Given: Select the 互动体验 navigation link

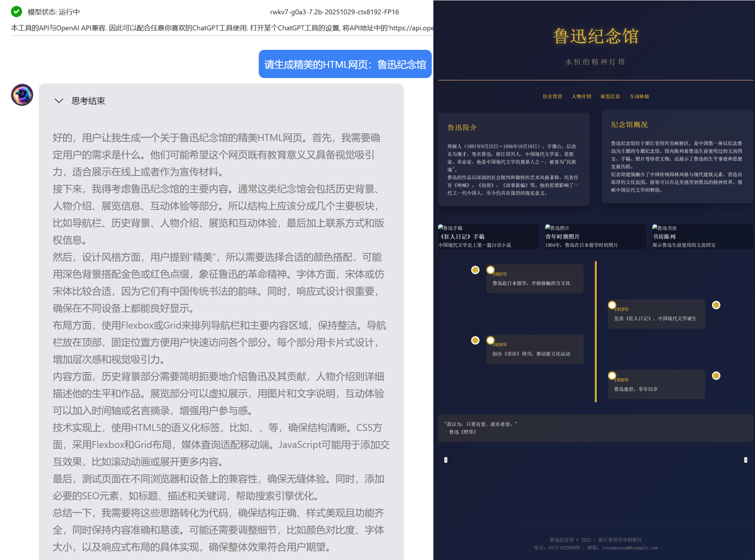Looking at the screenshot, I should (x=639, y=97).
